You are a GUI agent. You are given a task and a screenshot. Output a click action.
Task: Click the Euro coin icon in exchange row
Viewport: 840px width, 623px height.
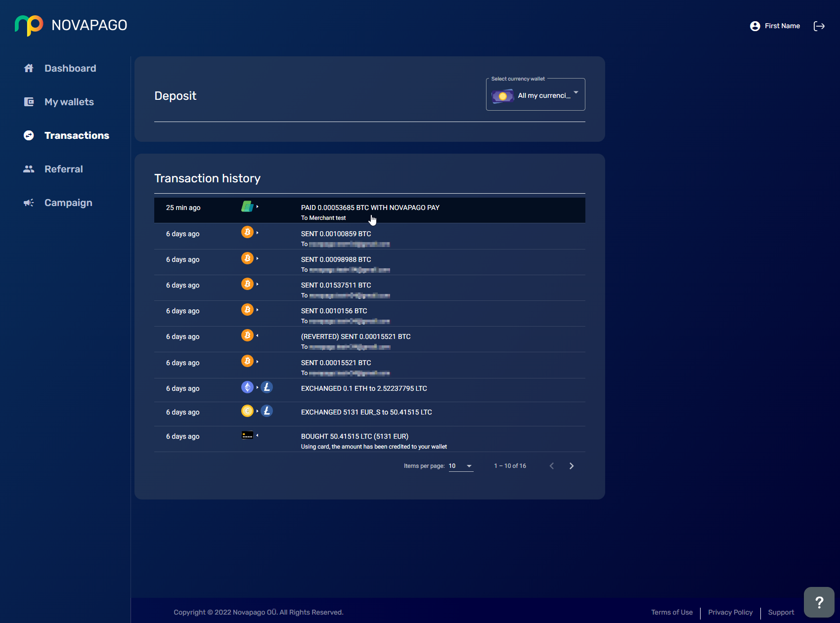pyautogui.click(x=247, y=411)
